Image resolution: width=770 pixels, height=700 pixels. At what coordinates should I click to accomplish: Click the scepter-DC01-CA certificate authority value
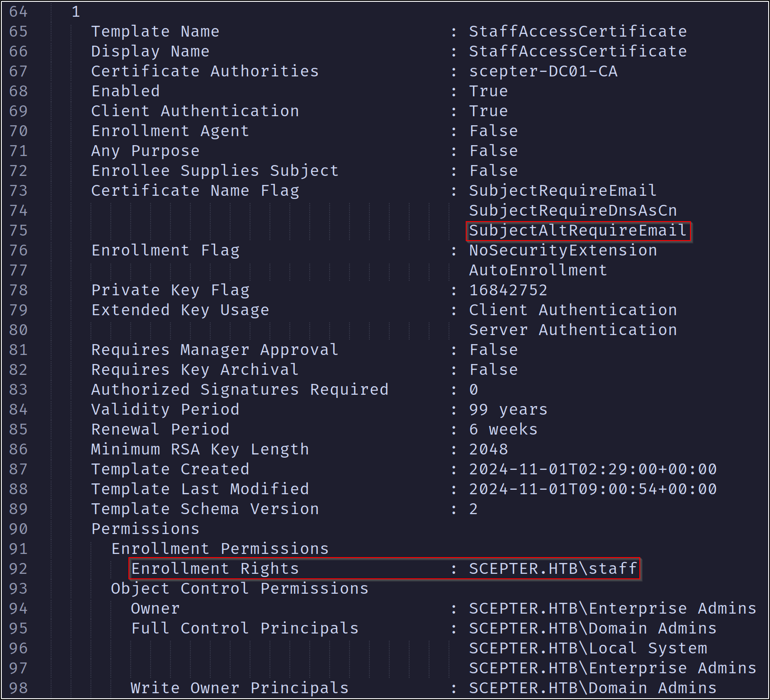click(x=543, y=71)
